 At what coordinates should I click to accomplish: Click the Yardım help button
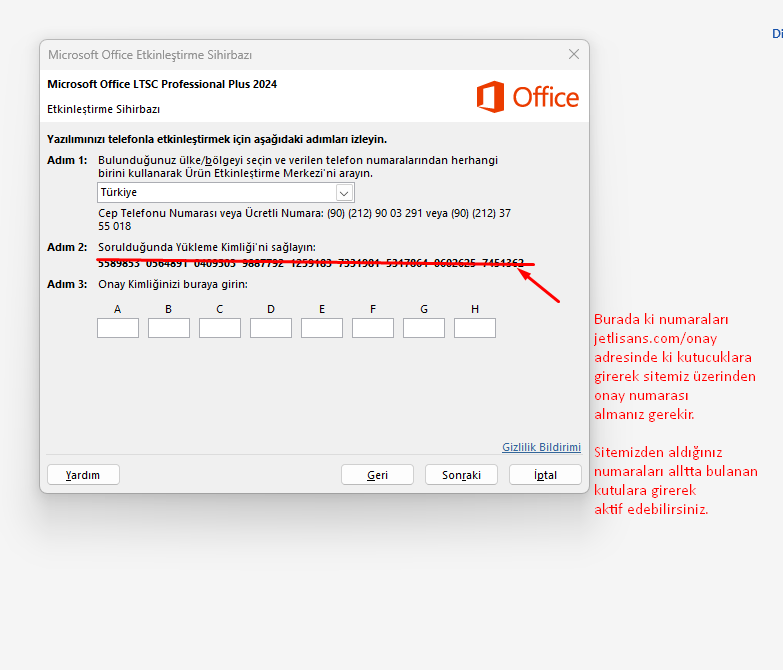[83, 475]
